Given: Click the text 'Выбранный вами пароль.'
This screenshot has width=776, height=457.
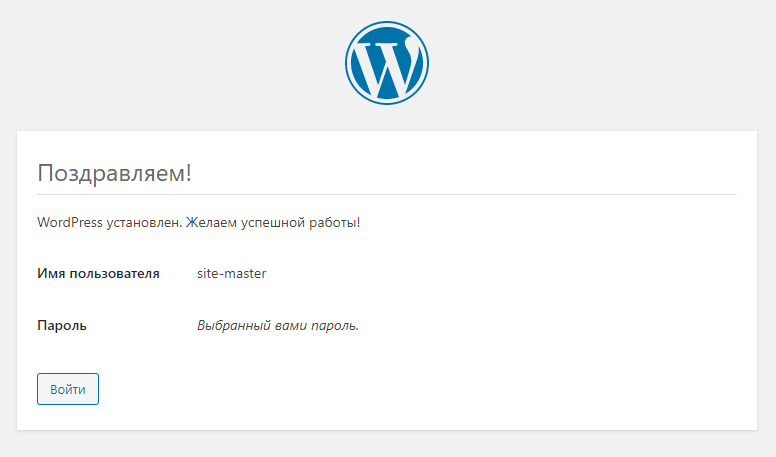Looking at the screenshot, I should (x=278, y=325).
